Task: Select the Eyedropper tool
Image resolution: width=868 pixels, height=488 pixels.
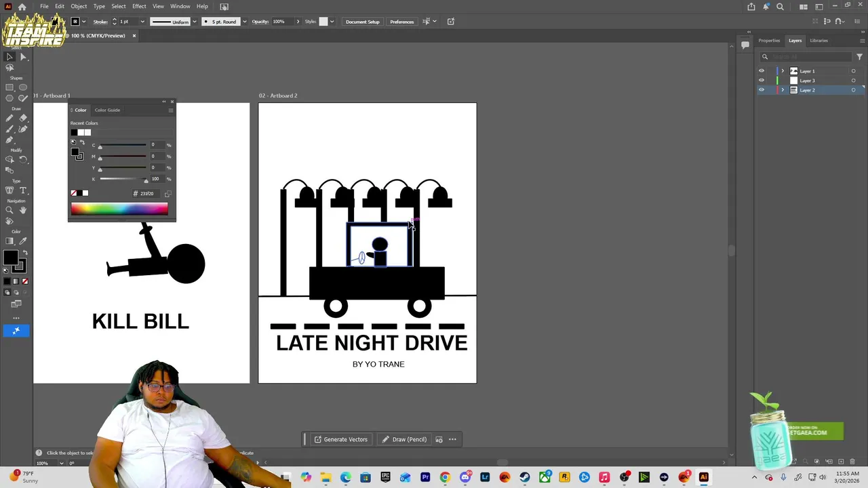Action: [23, 241]
